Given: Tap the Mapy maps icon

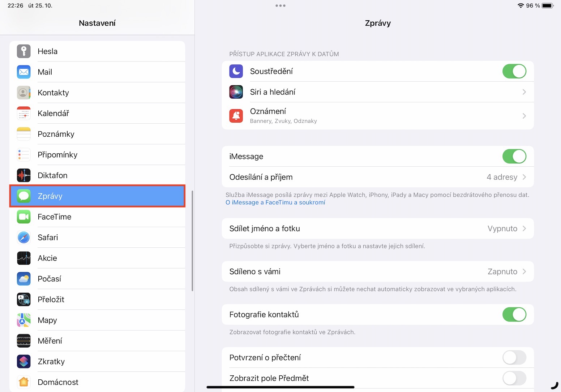Looking at the screenshot, I should click(x=24, y=320).
